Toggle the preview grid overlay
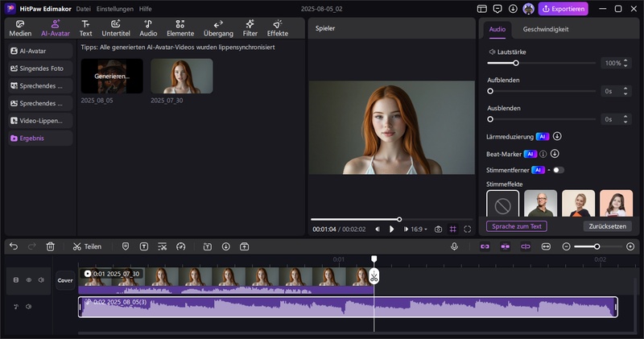Viewport: 644px width, 339px height. pos(452,229)
